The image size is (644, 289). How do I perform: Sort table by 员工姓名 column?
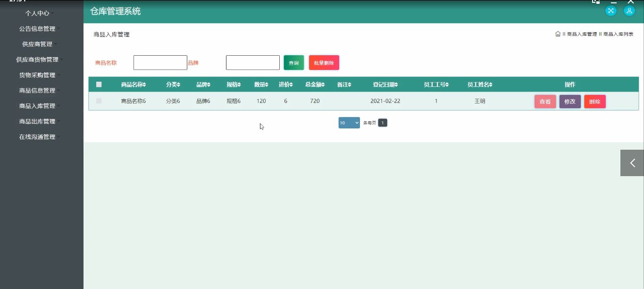pos(480,85)
